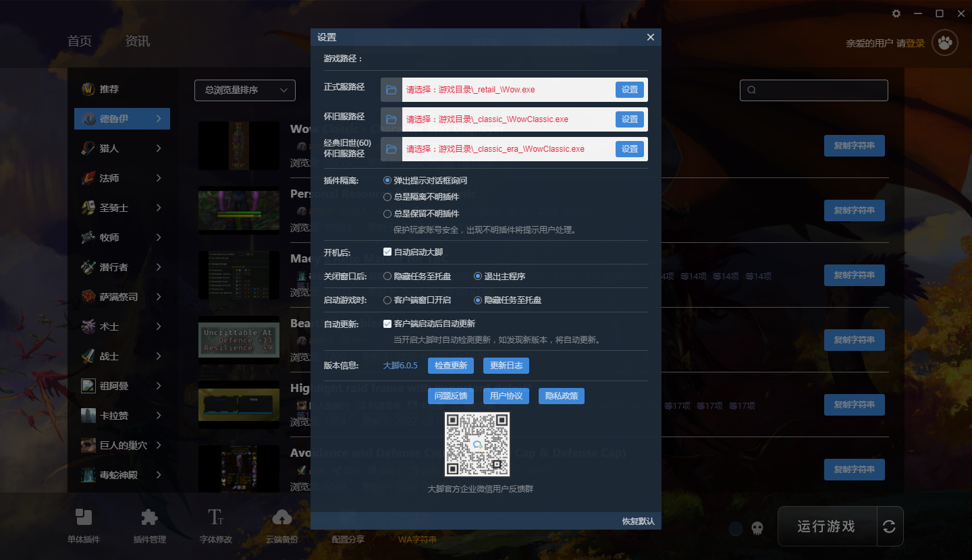Close the 设置 dialog
The image size is (972, 560).
(651, 37)
